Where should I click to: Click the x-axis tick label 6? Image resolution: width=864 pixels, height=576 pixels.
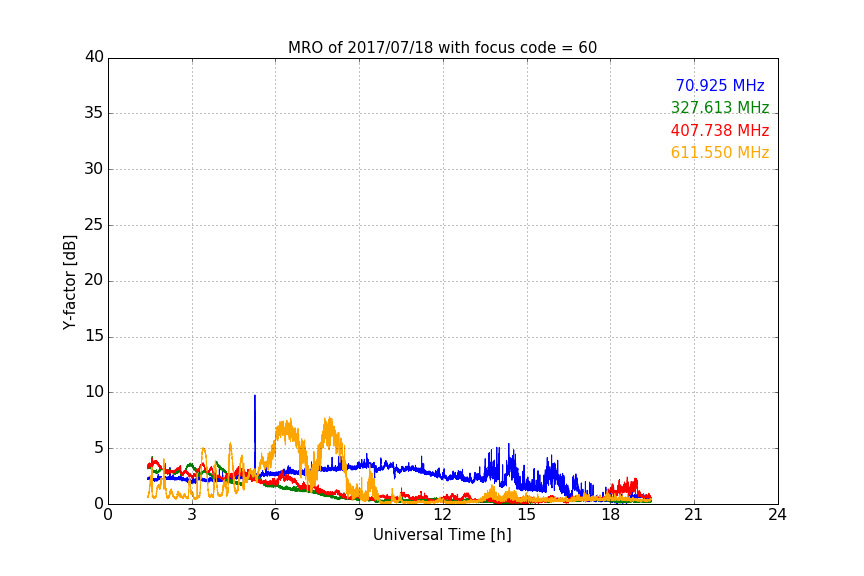click(275, 515)
